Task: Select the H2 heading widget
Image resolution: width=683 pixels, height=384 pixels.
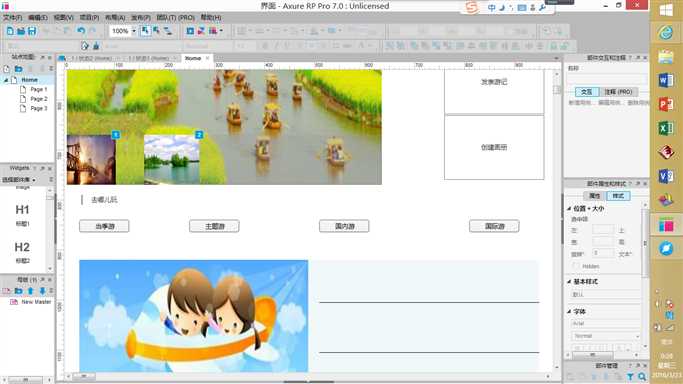Action: point(23,252)
